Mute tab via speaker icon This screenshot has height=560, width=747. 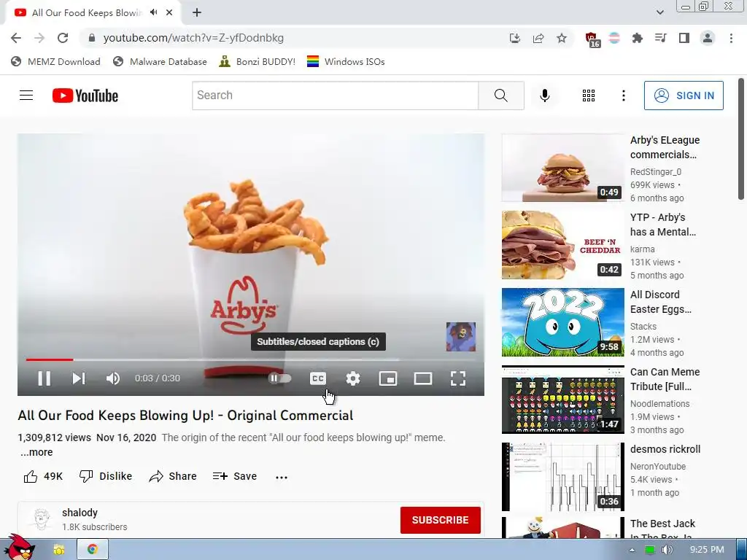pyautogui.click(x=153, y=12)
